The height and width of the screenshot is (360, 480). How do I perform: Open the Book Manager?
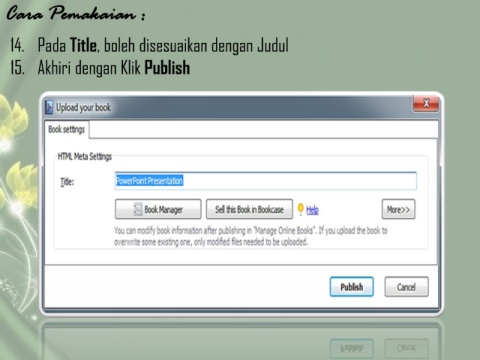(158, 209)
